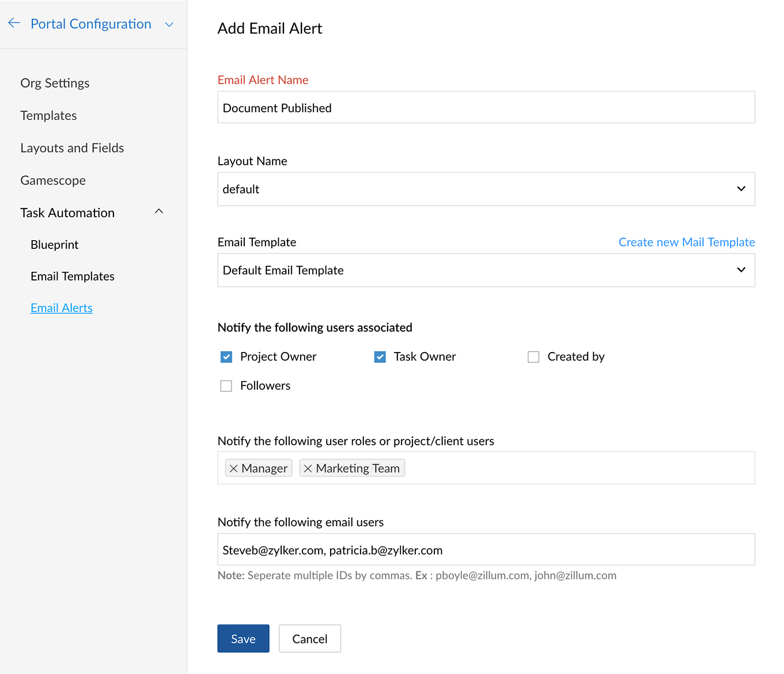
Task: Open Layouts and Fields section
Action: (x=72, y=148)
